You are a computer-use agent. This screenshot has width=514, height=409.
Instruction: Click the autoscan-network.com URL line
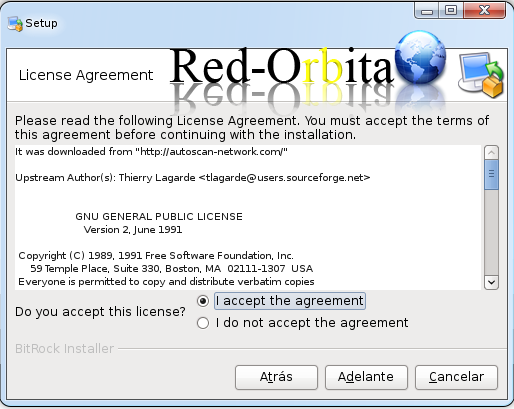pyautogui.click(x=151, y=152)
